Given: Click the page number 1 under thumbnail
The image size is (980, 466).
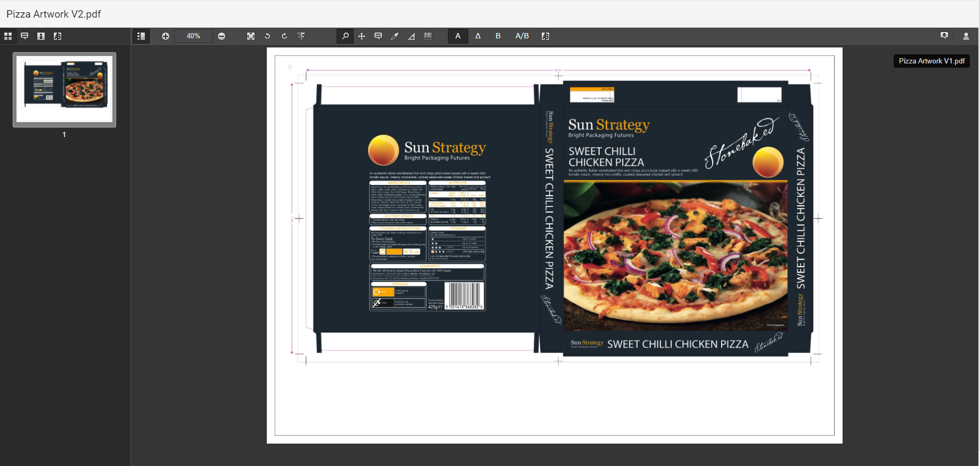Looking at the screenshot, I should [x=64, y=134].
